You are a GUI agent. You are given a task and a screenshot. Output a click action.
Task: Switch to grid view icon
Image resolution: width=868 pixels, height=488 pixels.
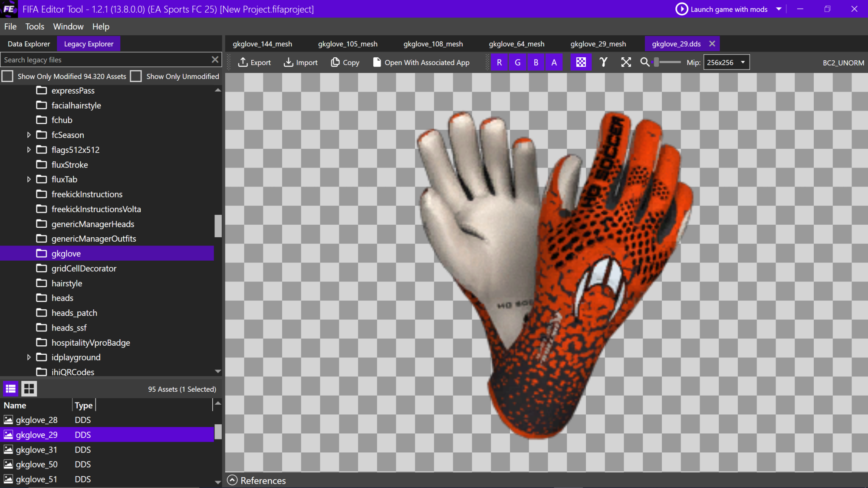coord(29,389)
